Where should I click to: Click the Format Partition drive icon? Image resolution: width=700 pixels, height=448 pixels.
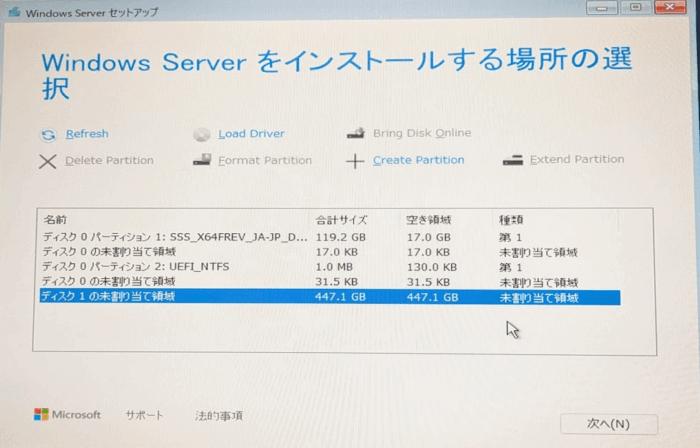point(201,161)
